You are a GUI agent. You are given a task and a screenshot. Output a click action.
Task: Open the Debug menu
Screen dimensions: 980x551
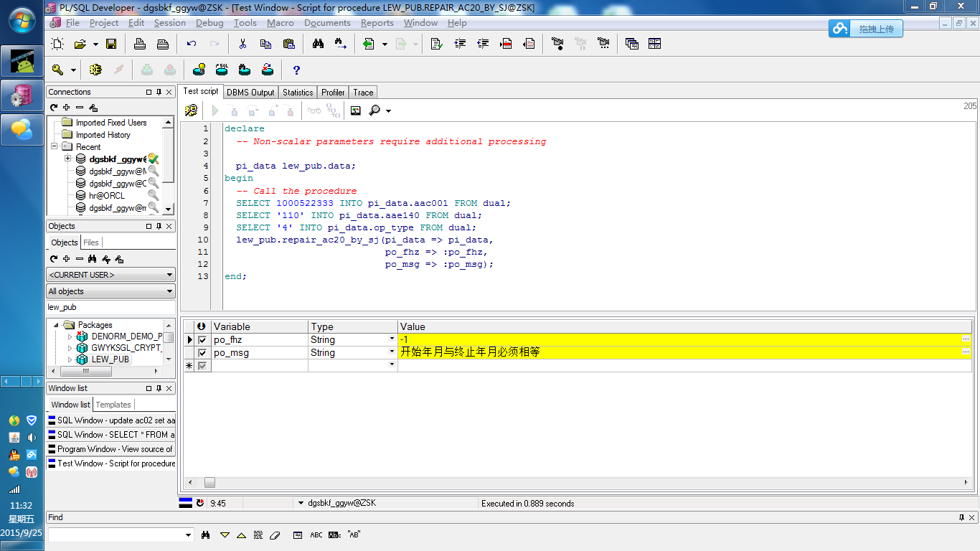[209, 23]
